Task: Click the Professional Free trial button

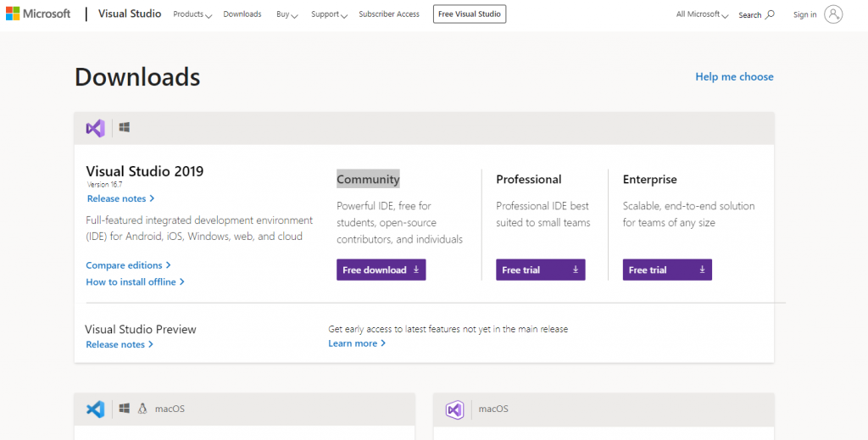Action: tap(540, 270)
